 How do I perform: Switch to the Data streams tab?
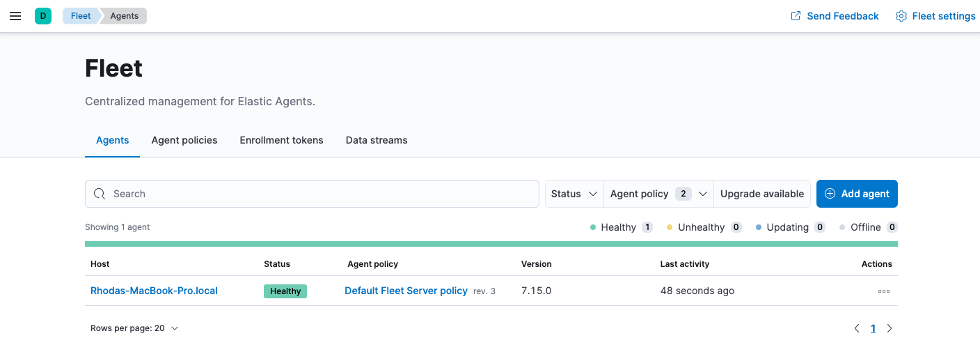point(377,140)
